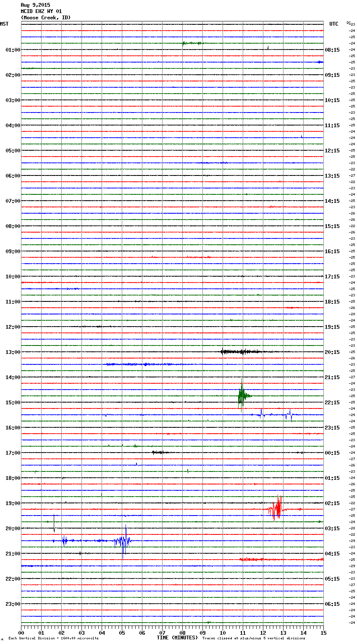357x644 pixels.
Task: Select the 16:00 MST time label
Action: coord(13,427)
